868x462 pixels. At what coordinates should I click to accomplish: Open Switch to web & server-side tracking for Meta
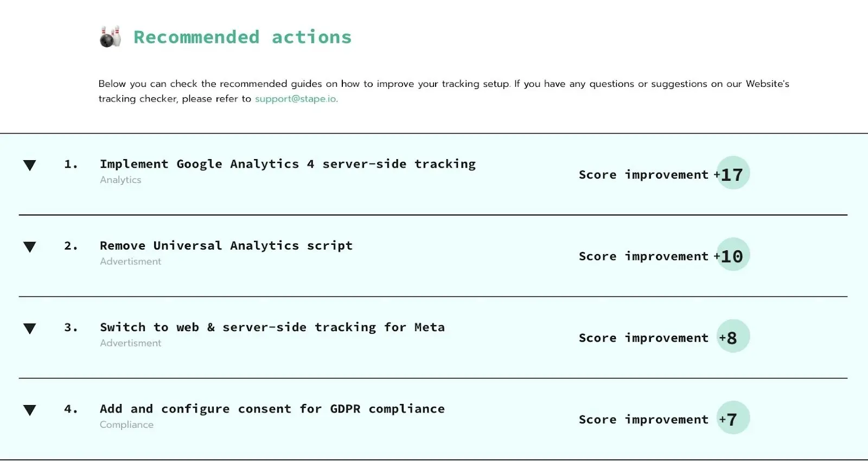(x=272, y=327)
